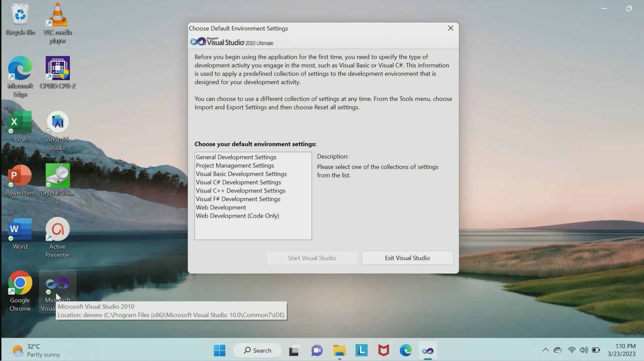Click the OneDrive cloud tray icon
Viewport: 644px width, 361px height.
(x=558, y=350)
